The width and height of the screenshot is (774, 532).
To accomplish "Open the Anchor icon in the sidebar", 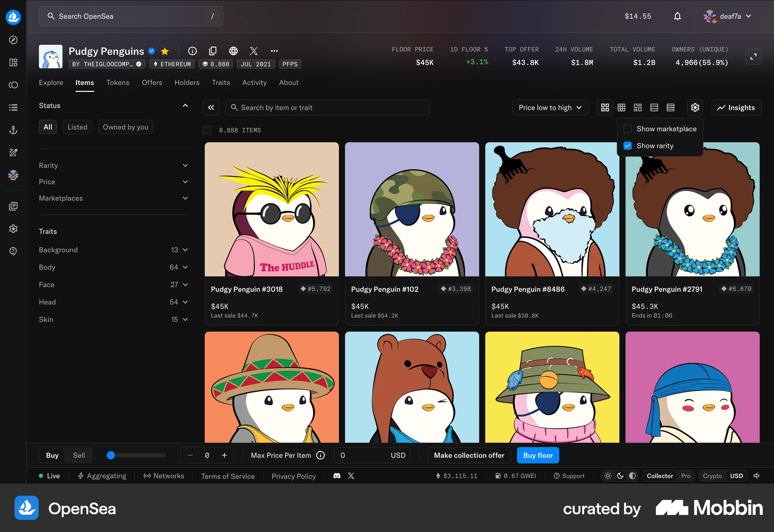I will (x=13, y=130).
